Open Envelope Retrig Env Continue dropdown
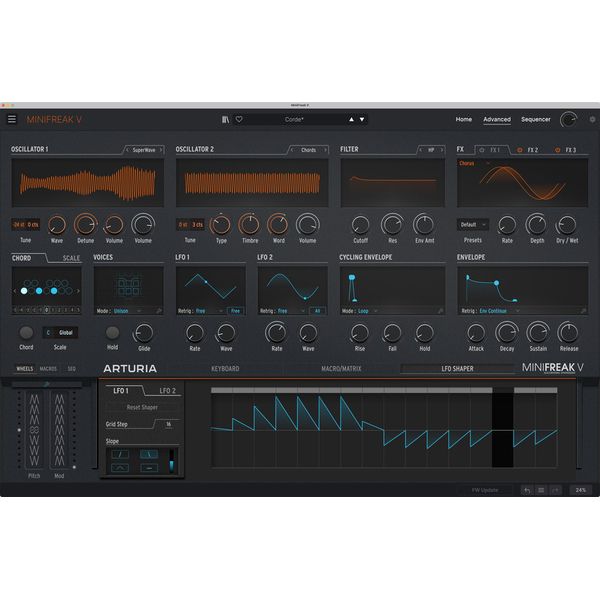Image resolution: width=600 pixels, height=600 pixels. point(499,311)
